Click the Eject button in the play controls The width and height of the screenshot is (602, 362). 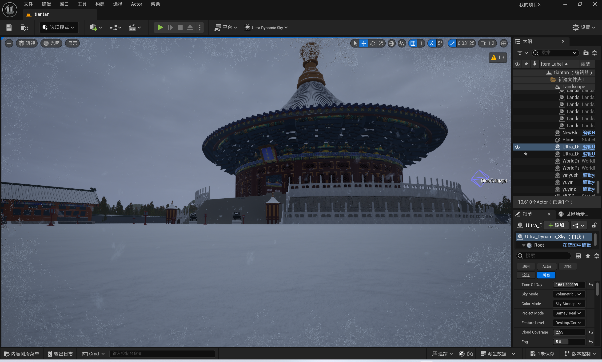point(190,28)
